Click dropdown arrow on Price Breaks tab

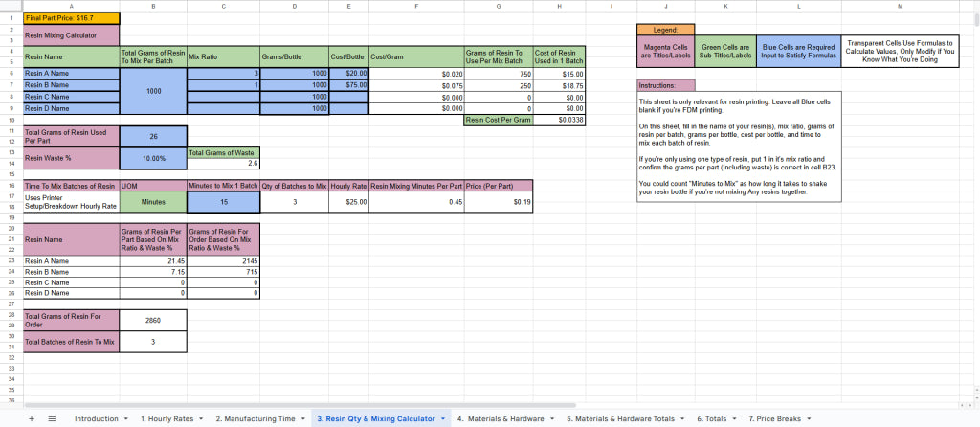[x=810, y=418]
